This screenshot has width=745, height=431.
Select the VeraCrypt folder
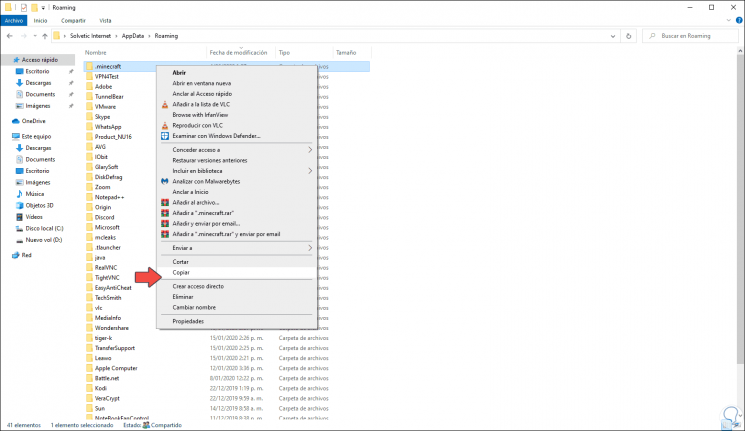[107, 398]
